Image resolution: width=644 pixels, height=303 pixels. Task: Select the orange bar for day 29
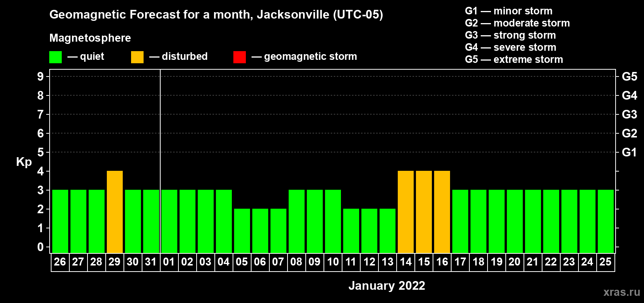tap(115, 212)
